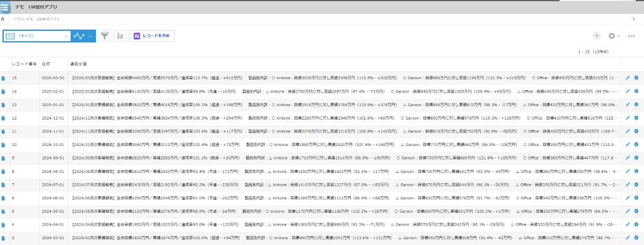The width and height of the screenshot is (644, 245).
Task: Open details of record 6
Action: (3, 198)
